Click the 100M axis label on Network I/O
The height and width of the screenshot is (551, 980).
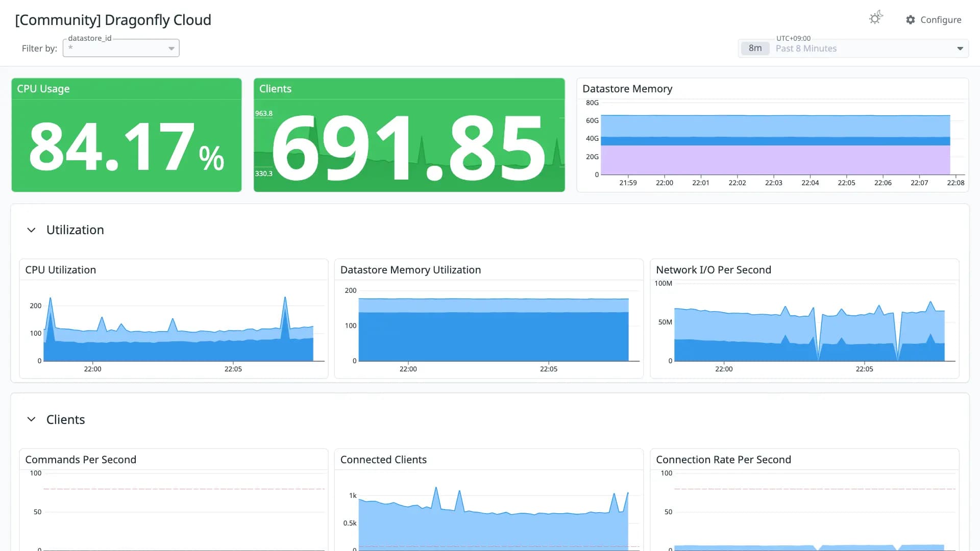(663, 283)
